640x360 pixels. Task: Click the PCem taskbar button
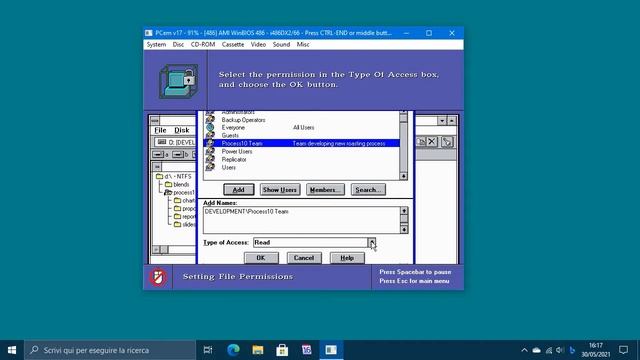[x=331, y=350]
